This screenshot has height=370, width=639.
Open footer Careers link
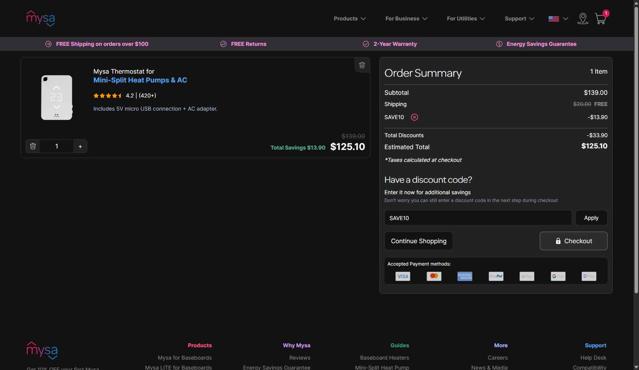[x=498, y=358]
